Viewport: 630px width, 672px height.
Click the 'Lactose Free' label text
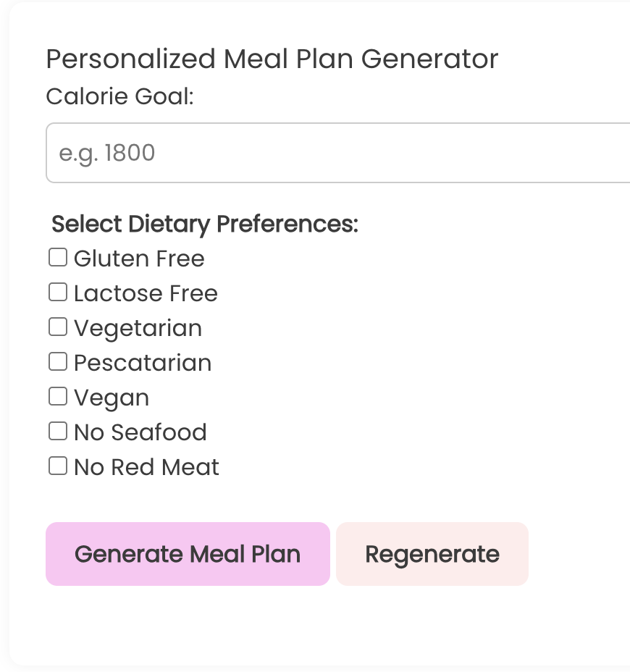click(146, 293)
